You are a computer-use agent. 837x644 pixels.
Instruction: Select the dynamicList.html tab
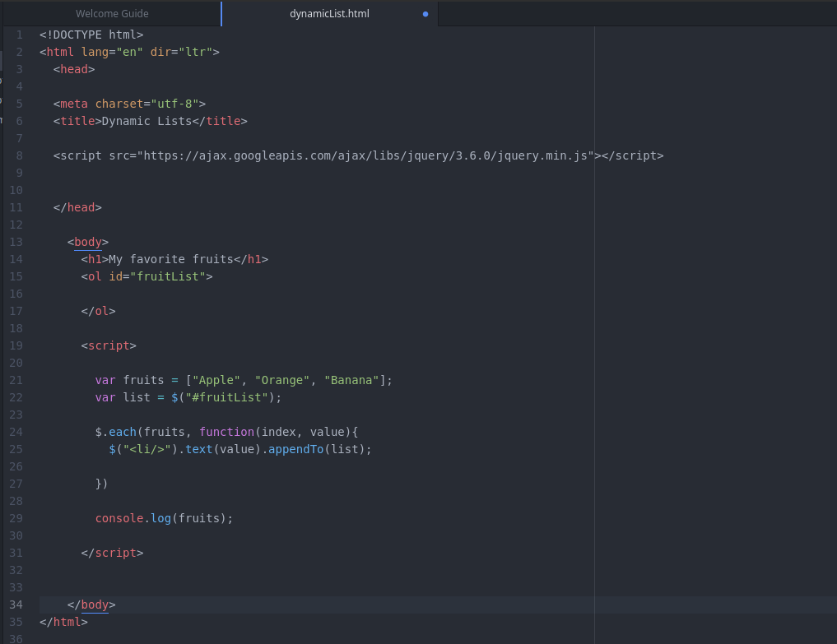(x=329, y=14)
